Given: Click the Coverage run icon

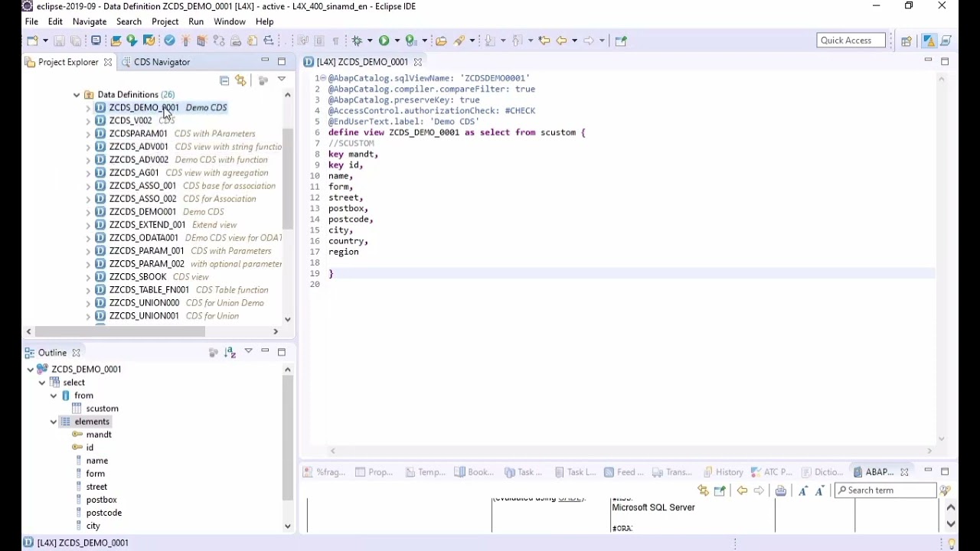Looking at the screenshot, I should [x=411, y=41].
